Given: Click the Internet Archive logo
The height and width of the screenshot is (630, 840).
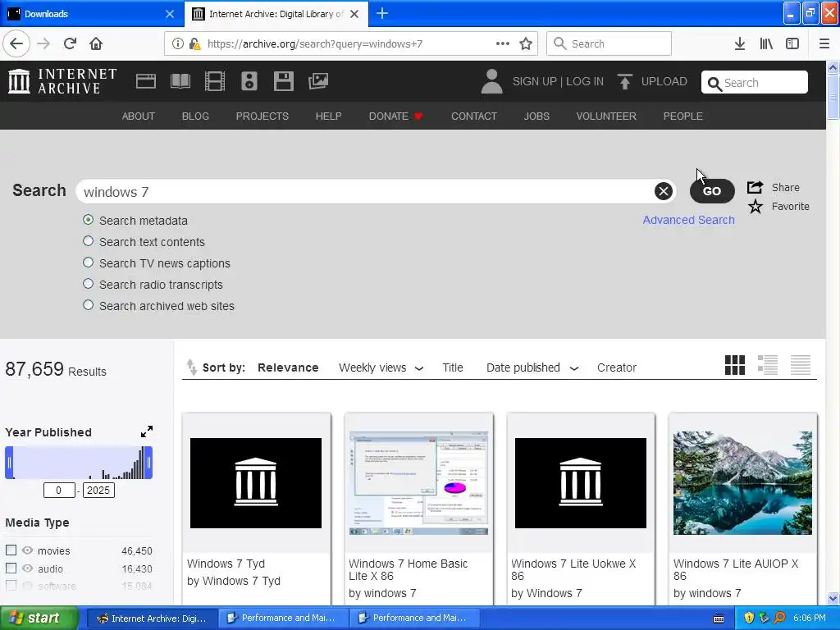Looking at the screenshot, I should tap(62, 81).
